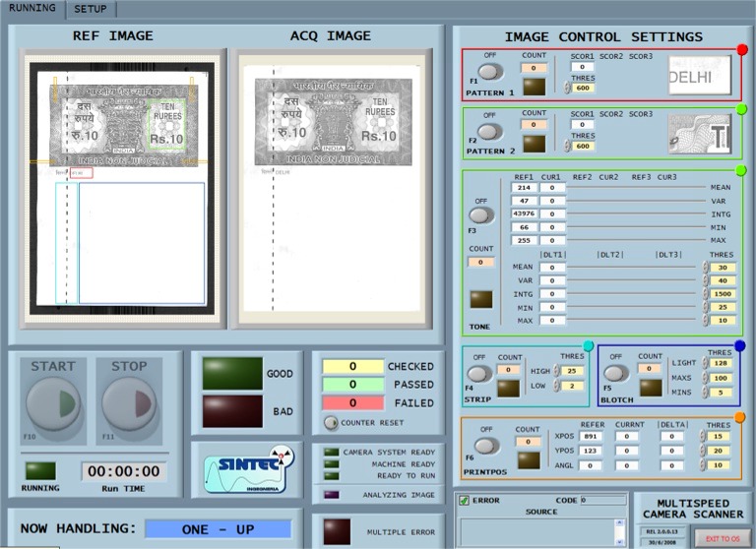Click the ONE - UP handling display
The width and height of the screenshot is (756, 549).
(218, 529)
